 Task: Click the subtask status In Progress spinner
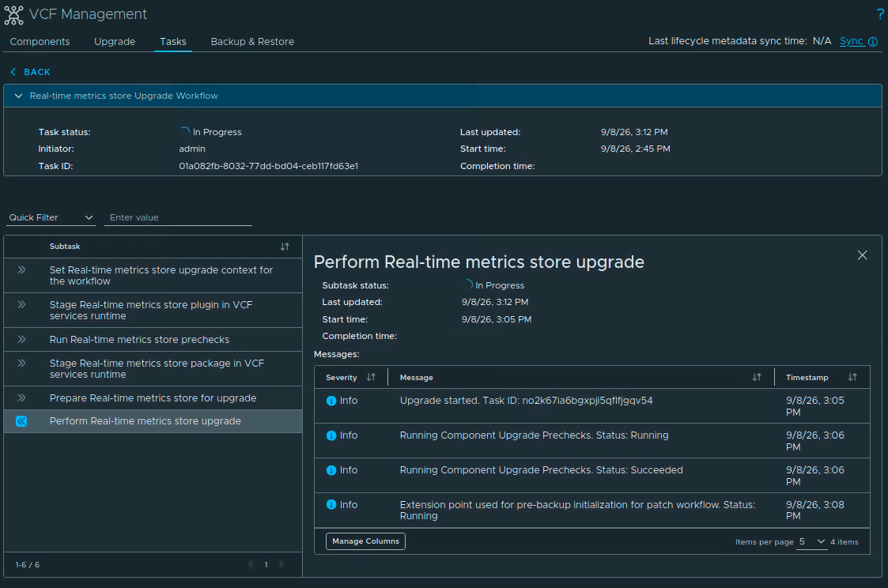point(468,285)
